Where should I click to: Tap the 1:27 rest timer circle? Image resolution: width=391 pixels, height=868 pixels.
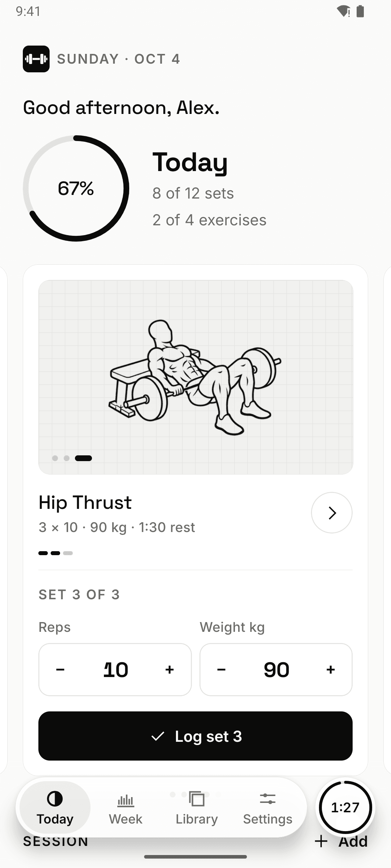pyautogui.click(x=345, y=808)
